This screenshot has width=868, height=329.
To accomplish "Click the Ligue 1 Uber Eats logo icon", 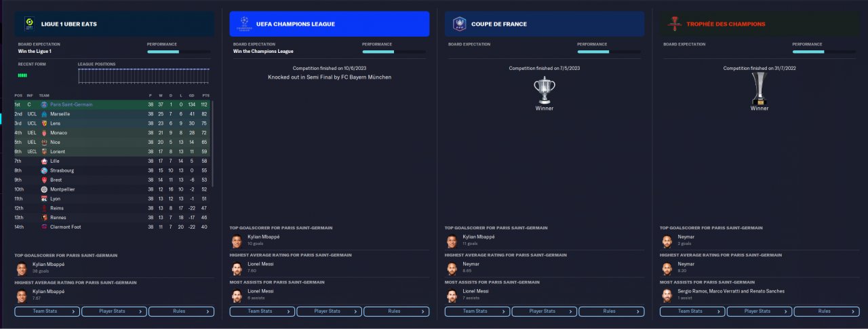I will (x=29, y=24).
